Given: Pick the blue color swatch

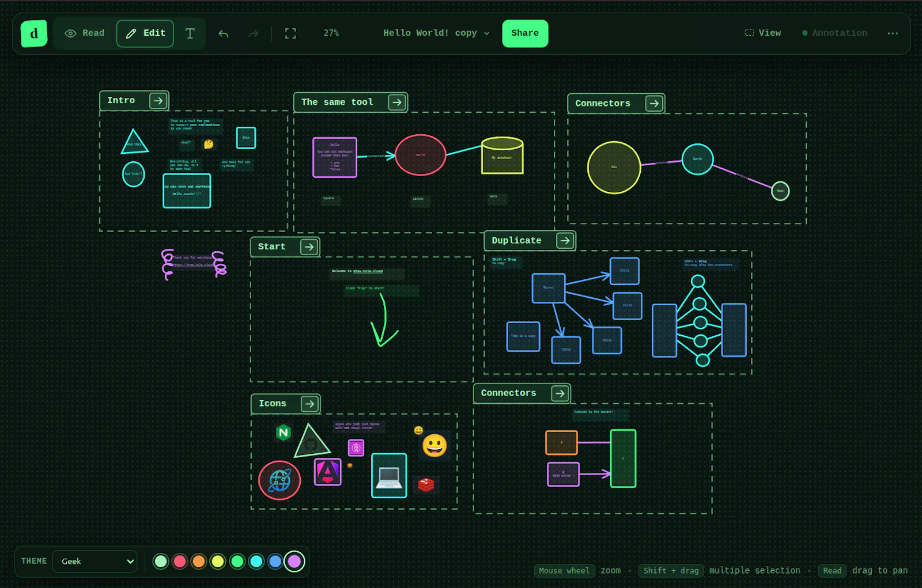Looking at the screenshot, I should pos(275,562).
